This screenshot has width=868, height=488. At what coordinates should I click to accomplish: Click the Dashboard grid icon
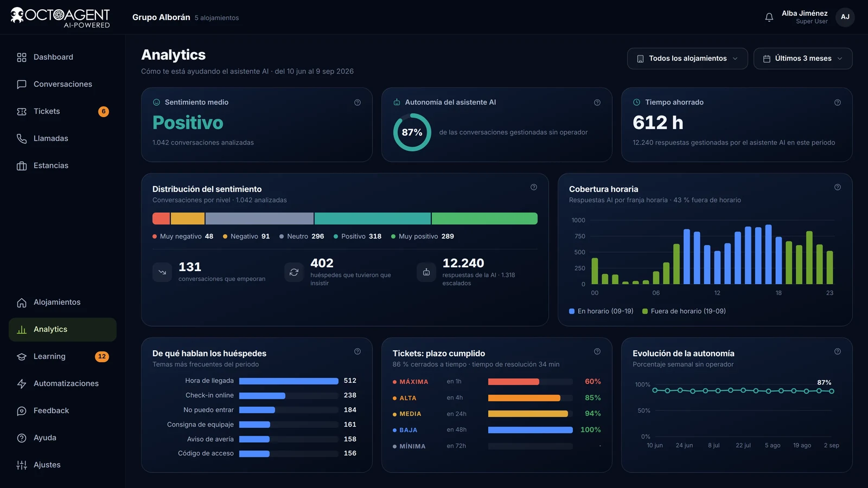(22, 57)
